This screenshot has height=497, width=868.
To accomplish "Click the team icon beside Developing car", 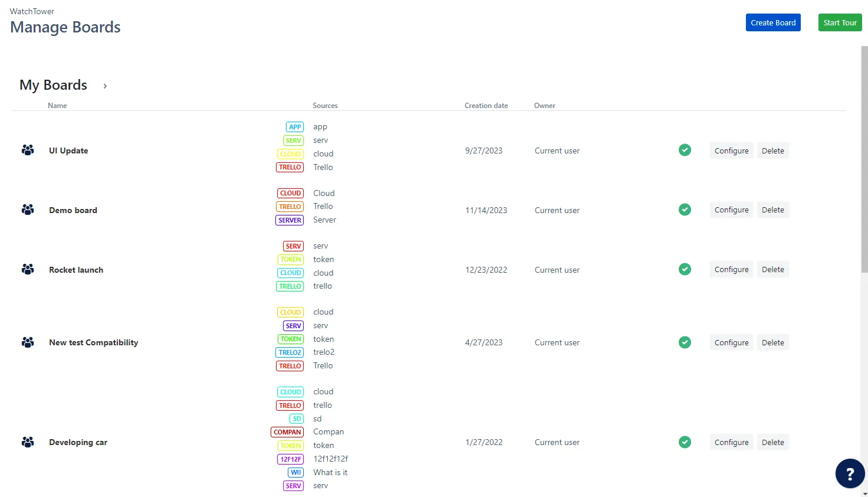I will [x=28, y=442].
